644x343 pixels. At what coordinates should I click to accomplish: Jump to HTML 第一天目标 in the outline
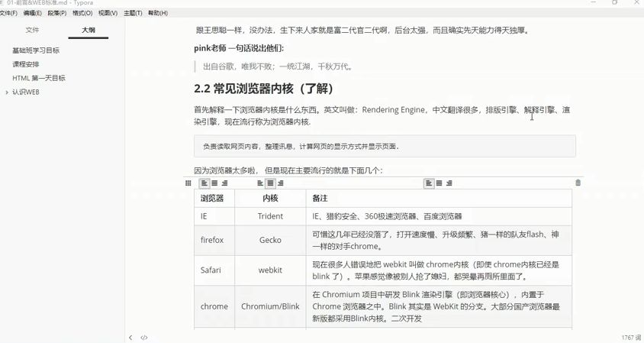(x=39, y=78)
